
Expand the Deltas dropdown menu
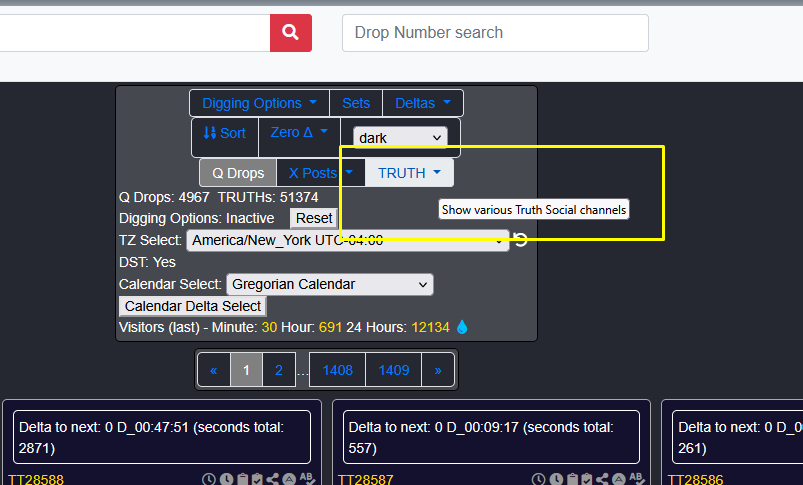click(422, 103)
